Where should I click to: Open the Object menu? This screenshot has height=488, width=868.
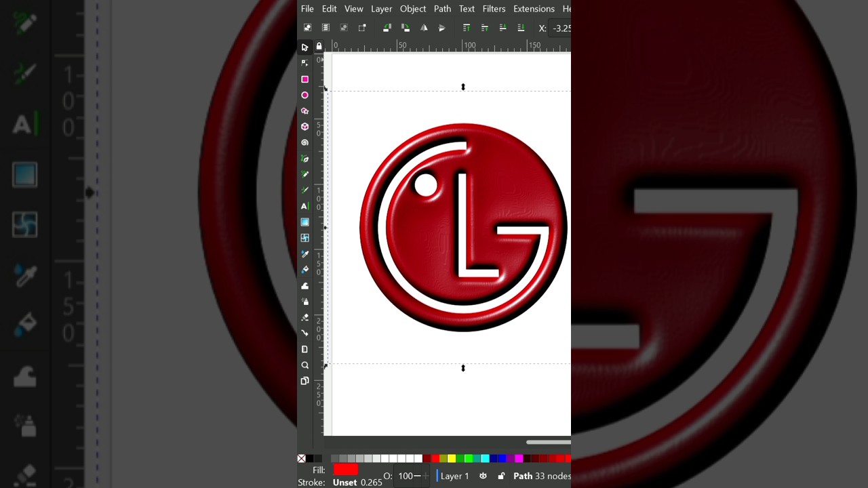[x=413, y=9]
